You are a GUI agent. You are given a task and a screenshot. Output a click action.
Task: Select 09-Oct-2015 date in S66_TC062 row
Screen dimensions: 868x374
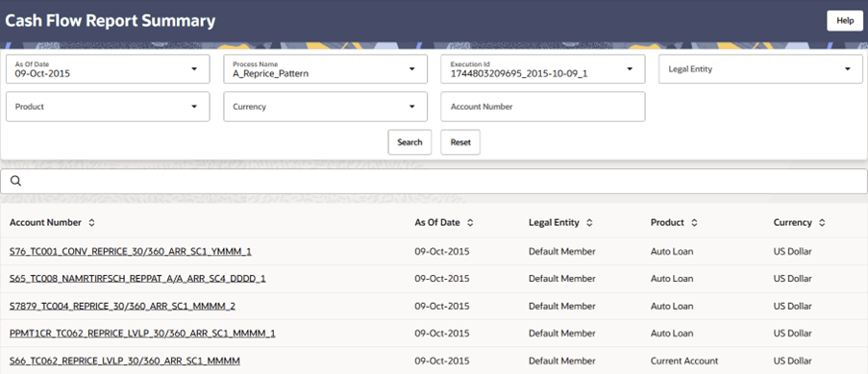442,361
